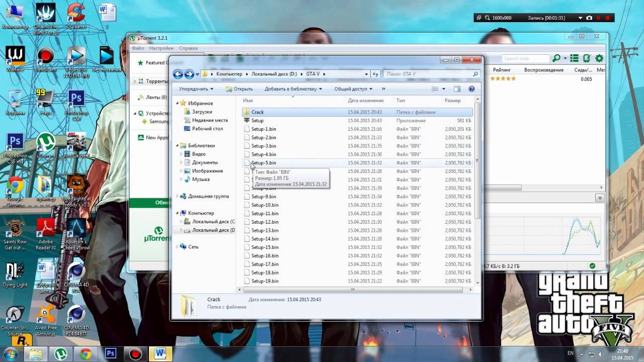Viewport: 644px width, 362px height.
Task: Click the uTorrent Search Web field
Action: (x=525, y=59)
